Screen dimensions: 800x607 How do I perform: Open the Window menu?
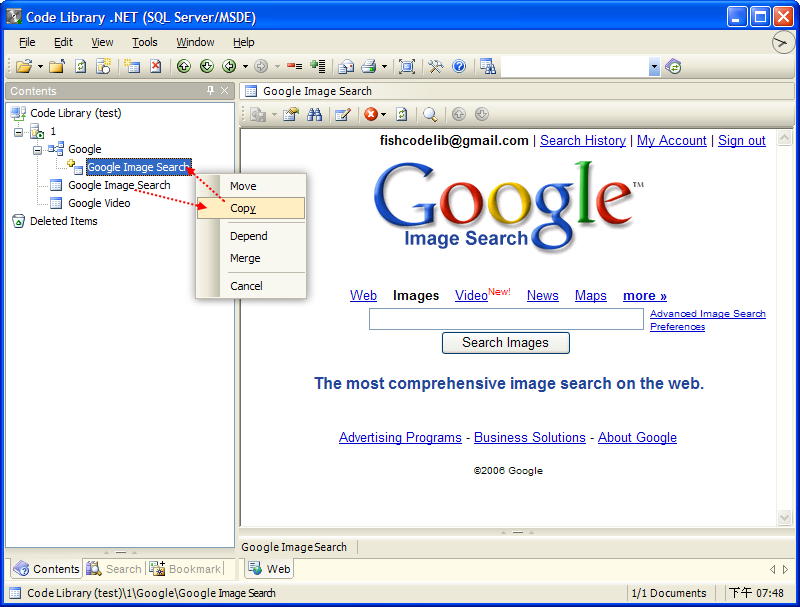(x=195, y=42)
